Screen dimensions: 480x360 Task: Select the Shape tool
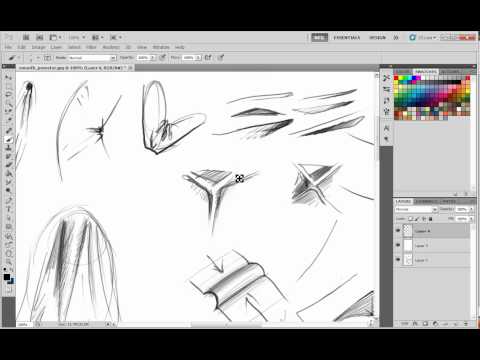pyautogui.click(x=9, y=227)
